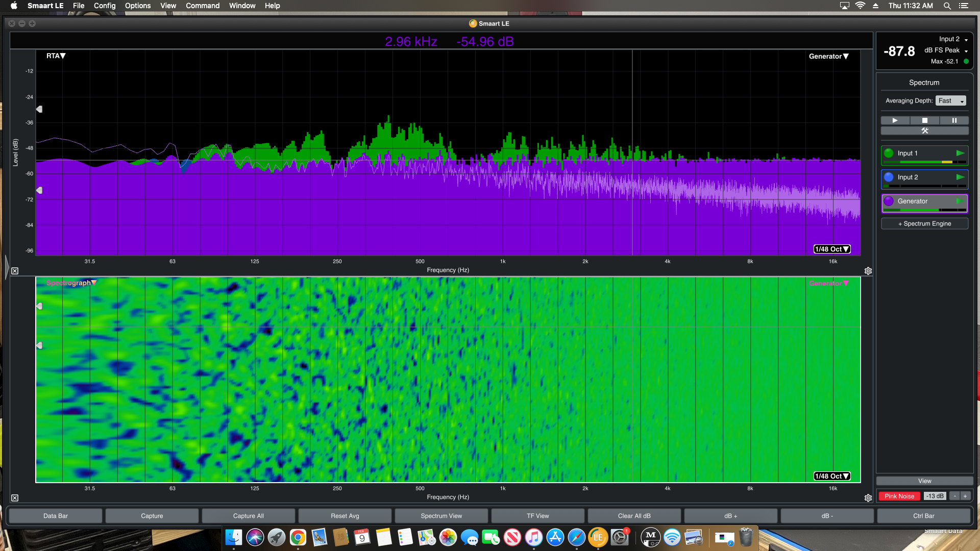Click Input 1 green color dot
The height and width of the screenshot is (551, 980).
pyautogui.click(x=889, y=153)
